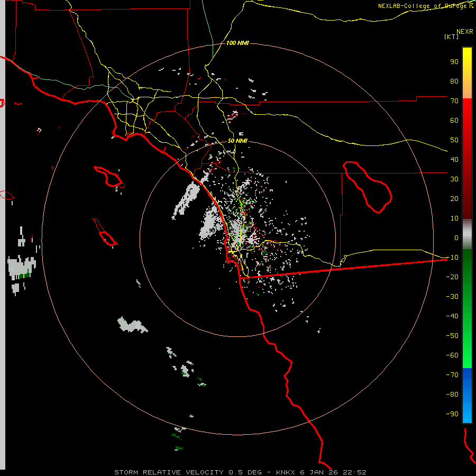The height and width of the screenshot is (476, 476).
Task: Click the 80 value on velocity scale
Action: click(x=454, y=81)
